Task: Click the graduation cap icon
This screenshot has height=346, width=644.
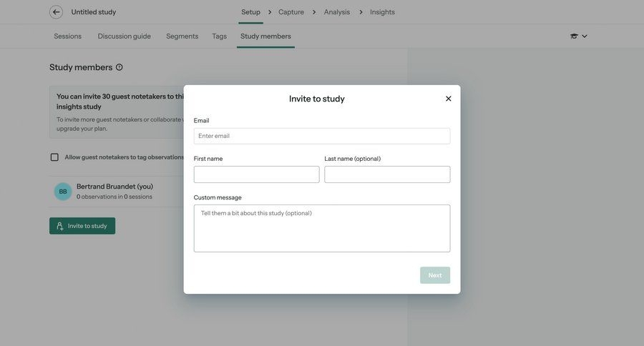Action: (574, 36)
